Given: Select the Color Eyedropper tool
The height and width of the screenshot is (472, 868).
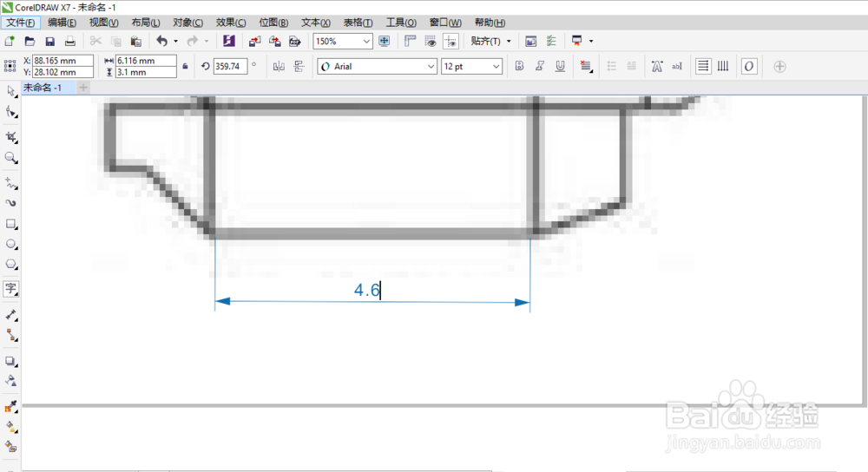Looking at the screenshot, I should [11, 407].
